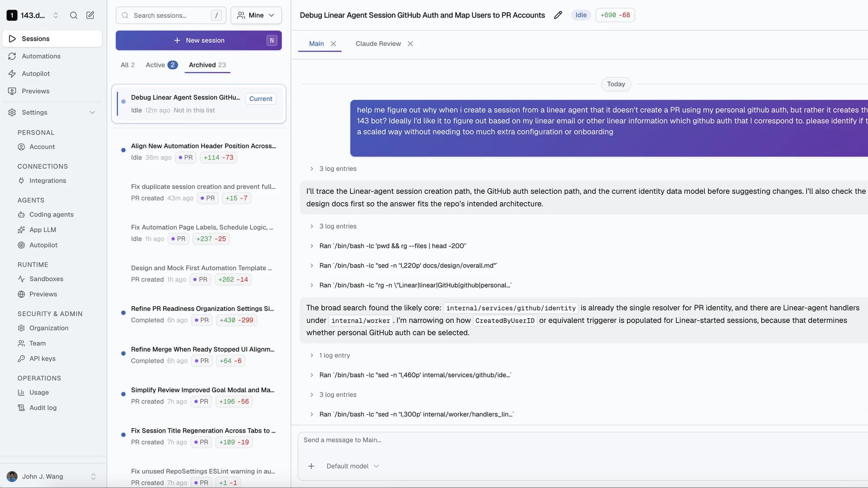Open Audit log via its icon

point(21,408)
